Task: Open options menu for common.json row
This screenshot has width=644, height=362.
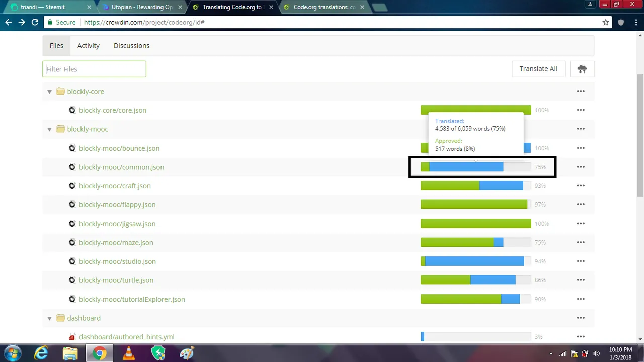Action: (x=581, y=167)
